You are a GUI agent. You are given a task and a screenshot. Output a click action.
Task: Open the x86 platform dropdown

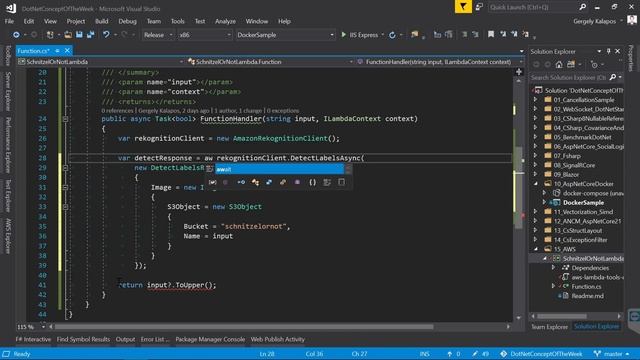point(229,35)
